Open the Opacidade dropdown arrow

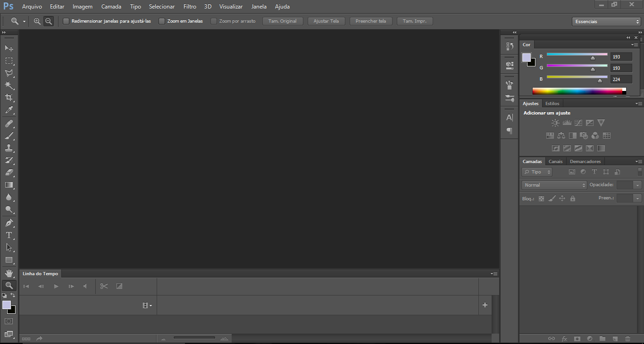tap(638, 185)
